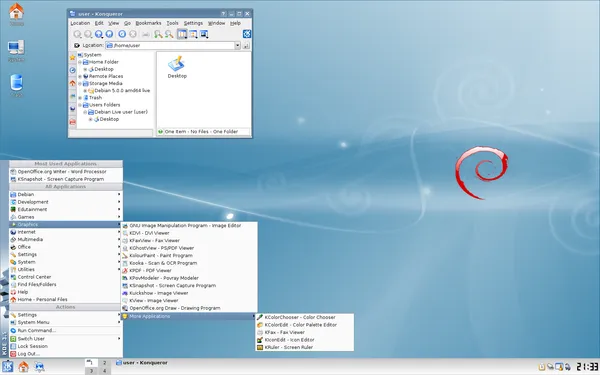Click the Home toolbar button in Konqueror

pos(109,34)
